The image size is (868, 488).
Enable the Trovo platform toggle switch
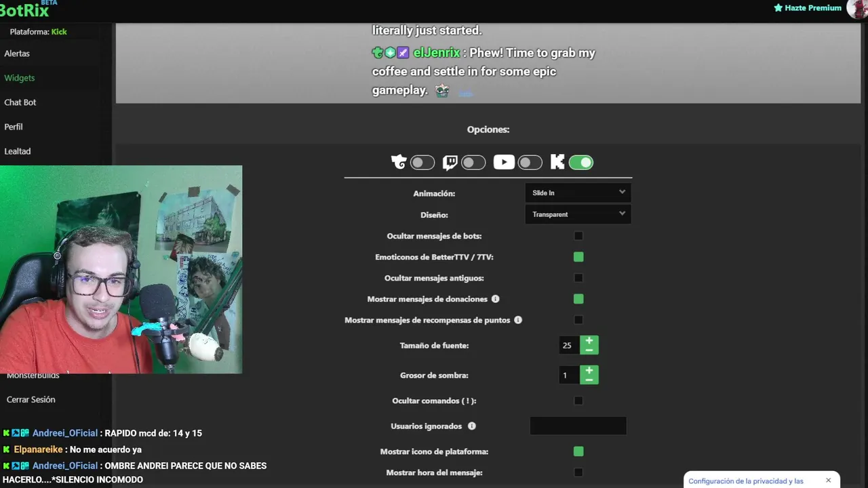[x=422, y=163]
